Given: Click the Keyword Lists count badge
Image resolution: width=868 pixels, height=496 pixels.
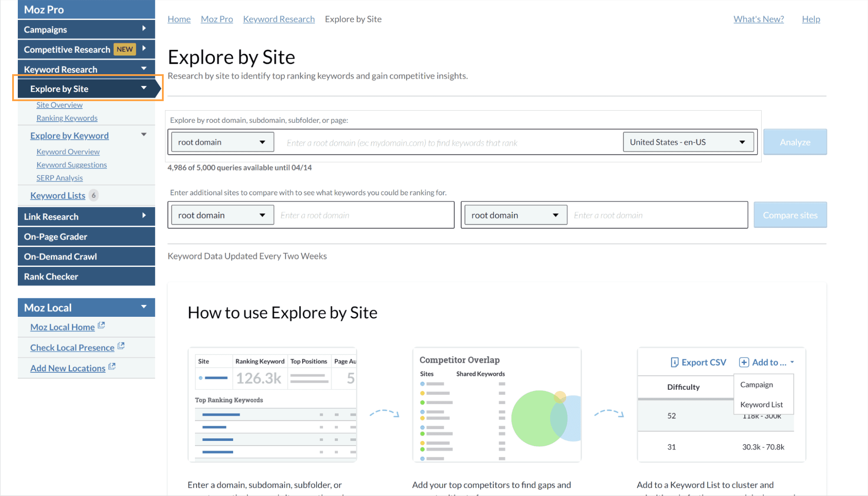Looking at the screenshot, I should coord(93,195).
